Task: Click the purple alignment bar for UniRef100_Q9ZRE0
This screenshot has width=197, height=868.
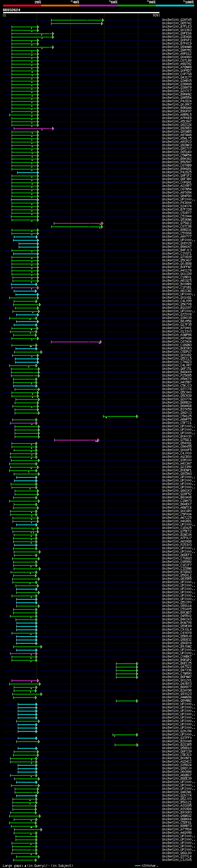Action: [34, 128]
